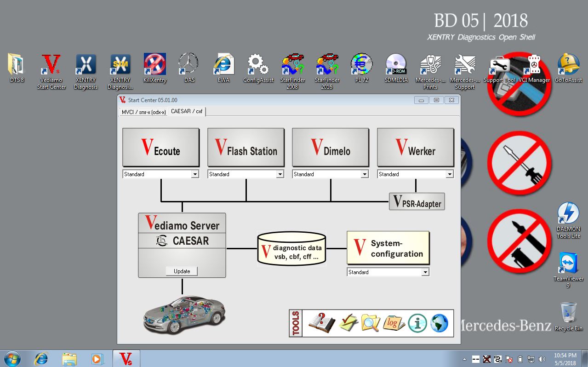Open the checklist notepad tool icon

pos(348,323)
